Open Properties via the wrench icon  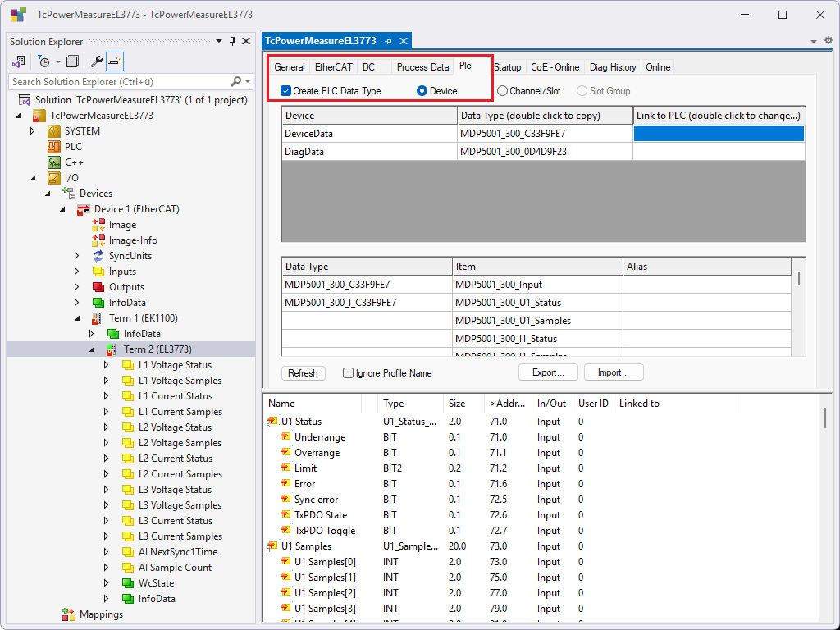(x=97, y=62)
